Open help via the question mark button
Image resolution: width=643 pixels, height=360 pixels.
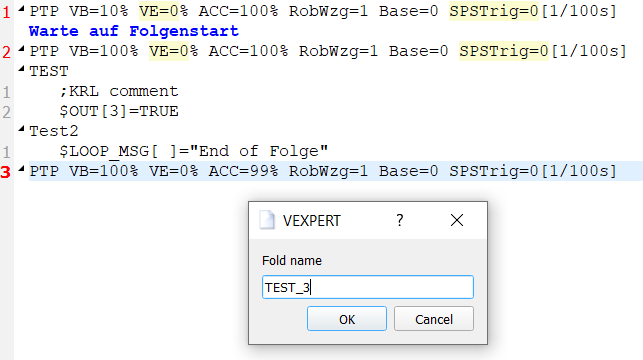point(400,220)
